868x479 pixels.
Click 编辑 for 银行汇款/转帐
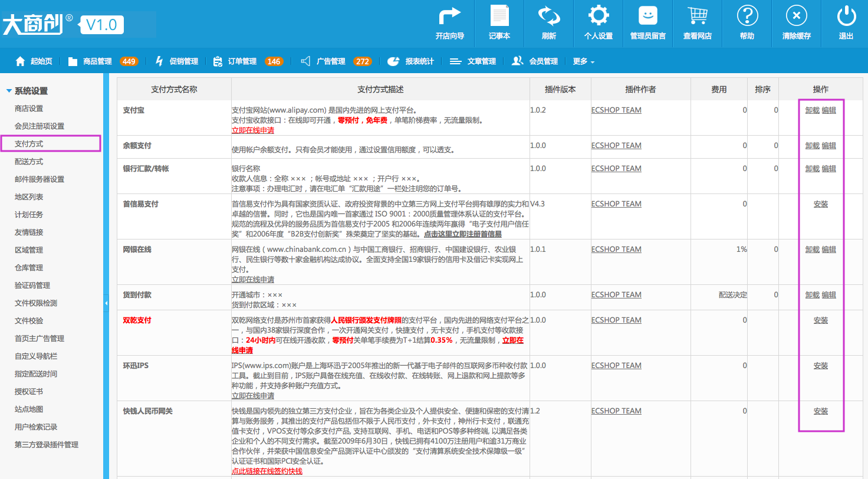(x=829, y=168)
